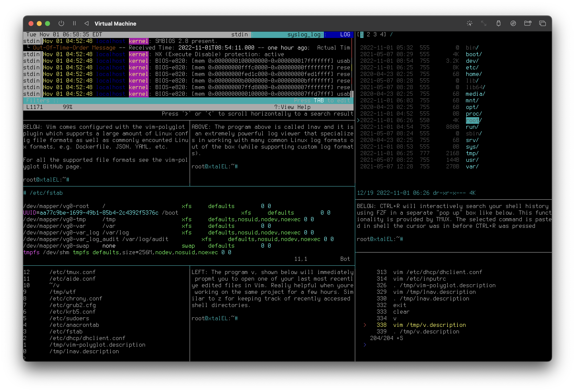The width and height of the screenshot is (575, 392).
Task: Select /etc/tmux.conf in recent files list
Action: pyautogui.click(x=72, y=272)
